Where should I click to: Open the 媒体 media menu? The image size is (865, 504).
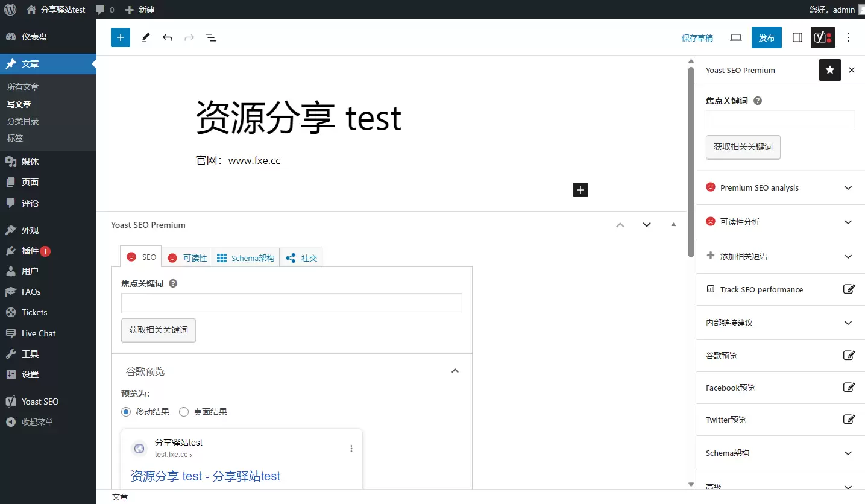click(x=48, y=162)
